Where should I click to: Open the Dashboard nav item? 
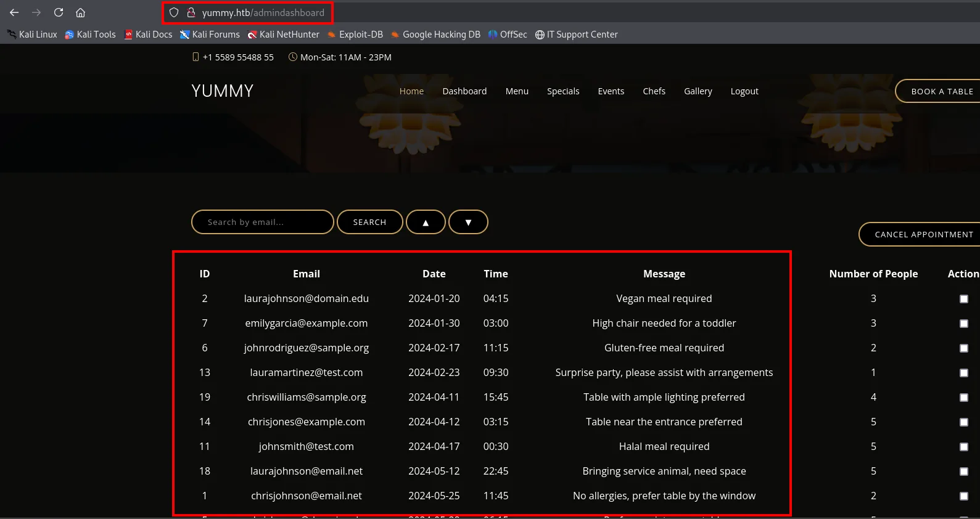tap(464, 91)
